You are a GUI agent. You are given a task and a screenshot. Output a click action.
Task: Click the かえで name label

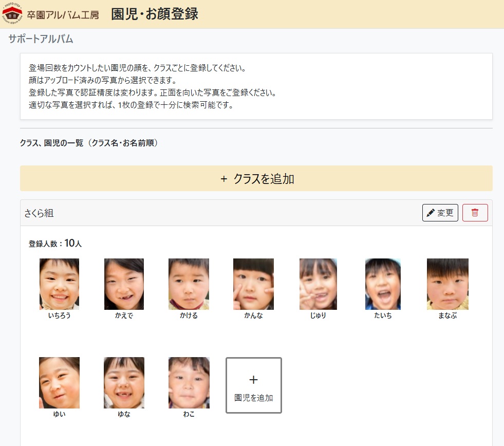124,315
